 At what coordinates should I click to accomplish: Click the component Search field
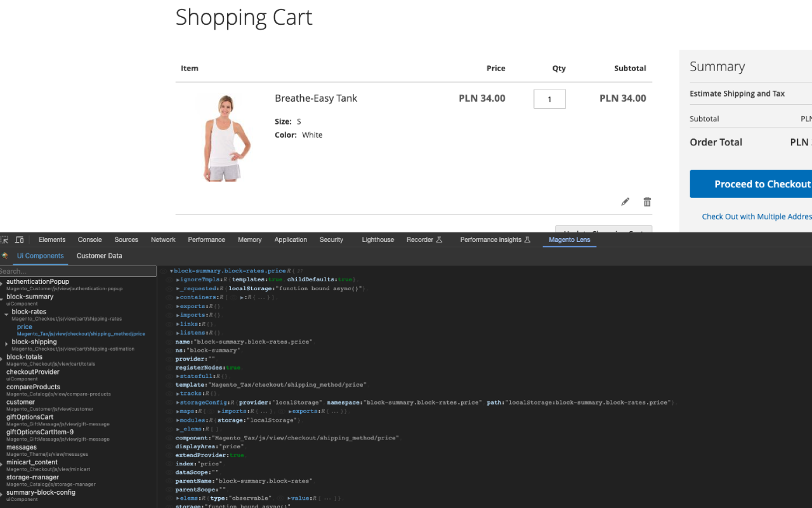[x=78, y=271]
